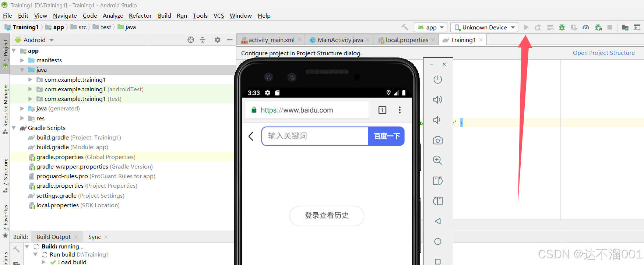Viewport: 644px width, 265px height.
Task: Click the https://www.baidu.com address bar
Action: pos(307,110)
